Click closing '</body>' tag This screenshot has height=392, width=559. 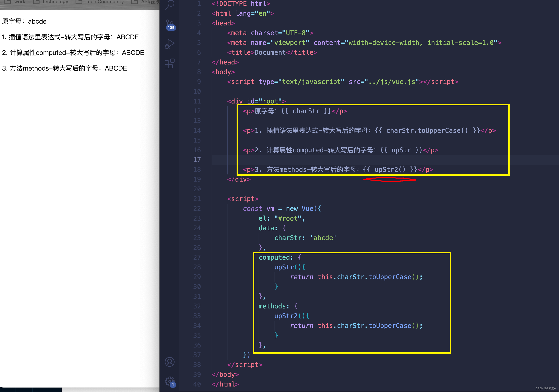click(x=225, y=375)
